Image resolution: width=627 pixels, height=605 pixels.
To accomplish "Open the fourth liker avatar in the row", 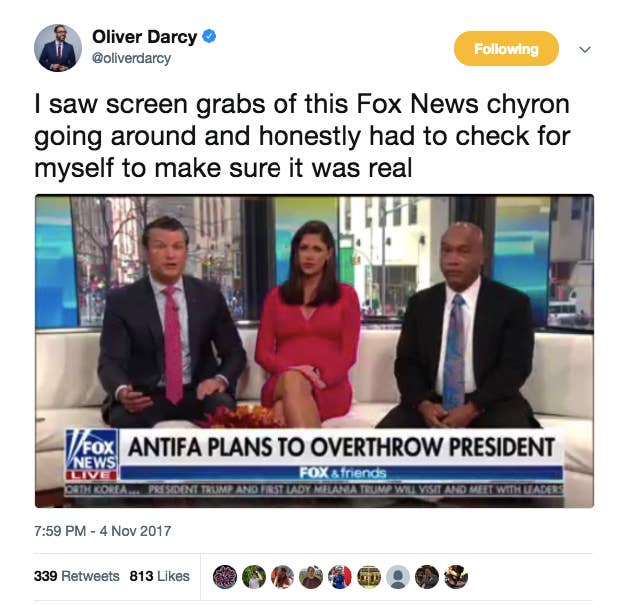I will (x=311, y=577).
